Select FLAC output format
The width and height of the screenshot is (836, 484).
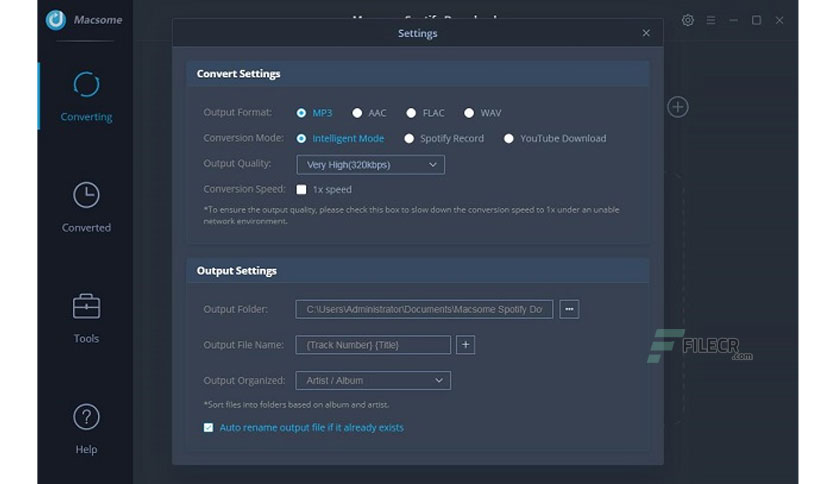click(x=411, y=113)
